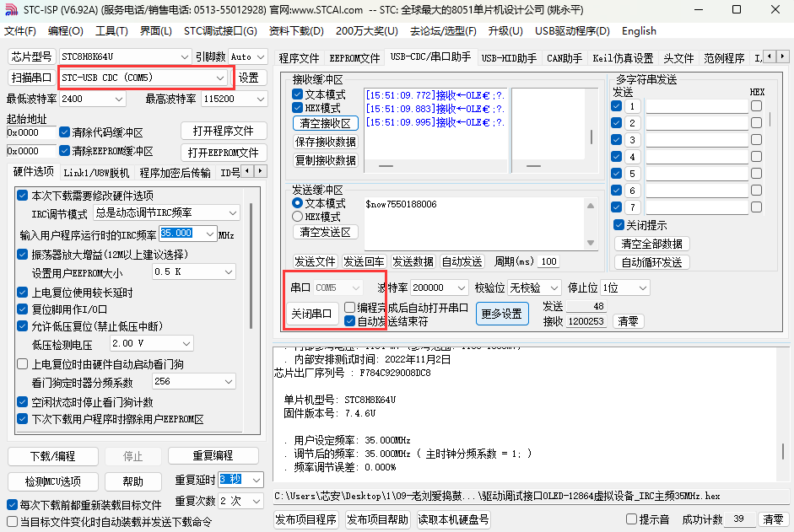This screenshot has width=794, height=532.
Task: Toggle HEX模式 checkbox in the receive buffer
Action: point(297,108)
